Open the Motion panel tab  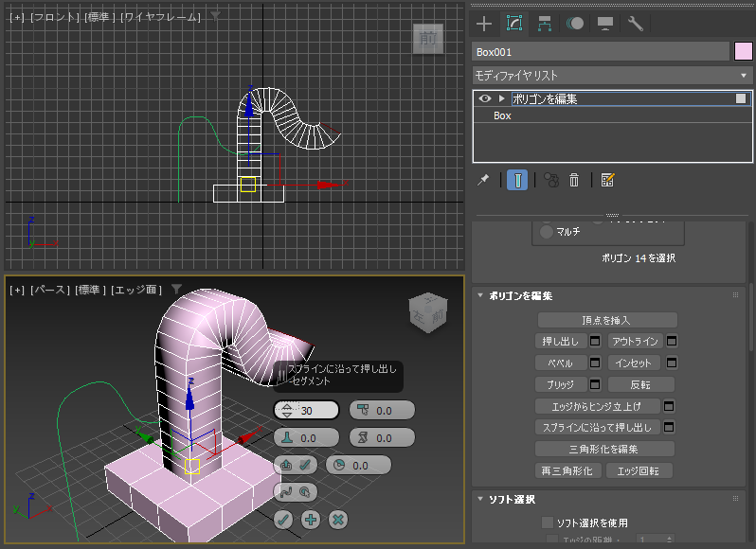pos(575,24)
